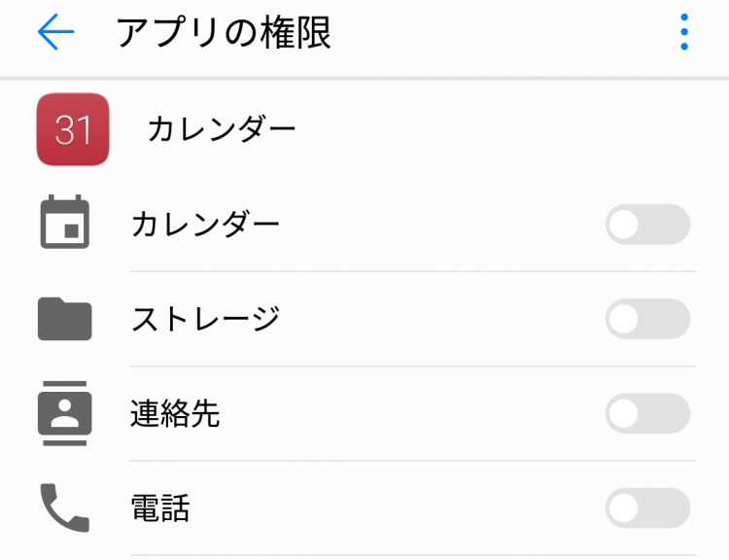
Task: Click the phone handset icon
Action: 64,507
